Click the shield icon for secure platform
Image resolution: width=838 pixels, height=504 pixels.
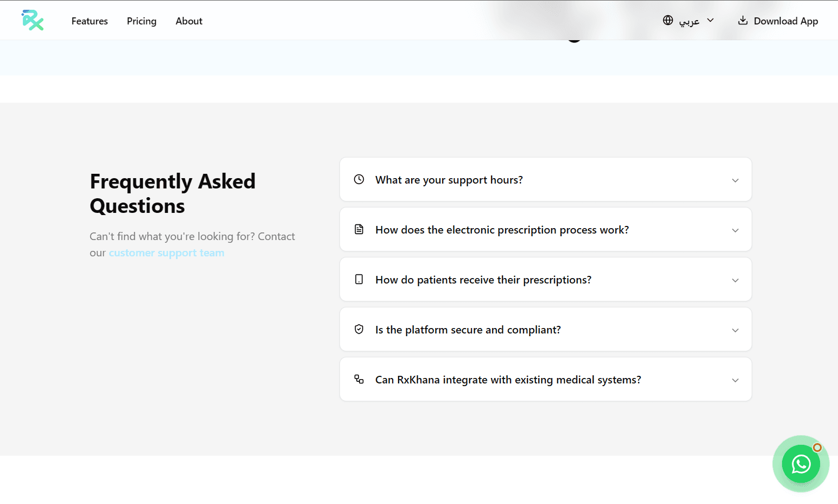coord(359,330)
